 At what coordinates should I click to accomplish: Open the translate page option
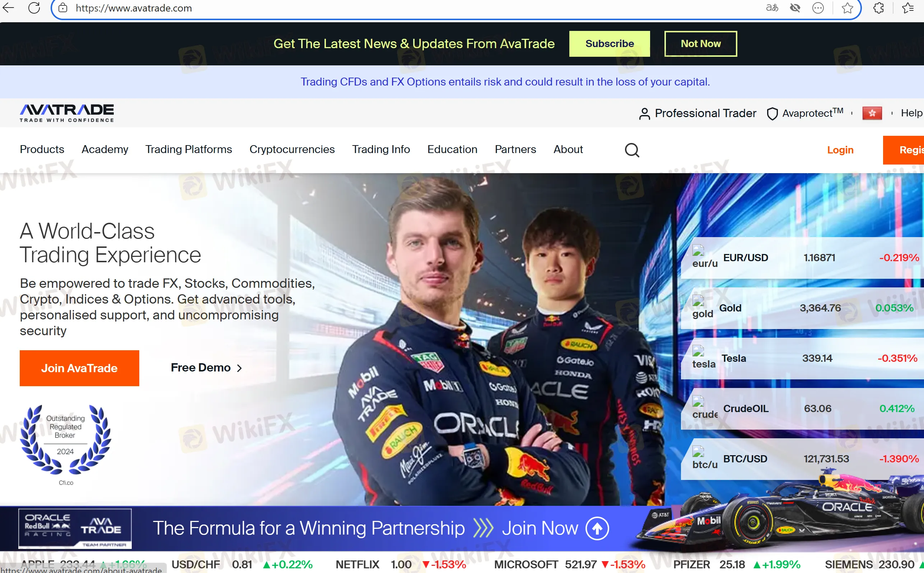coord(772,8)
